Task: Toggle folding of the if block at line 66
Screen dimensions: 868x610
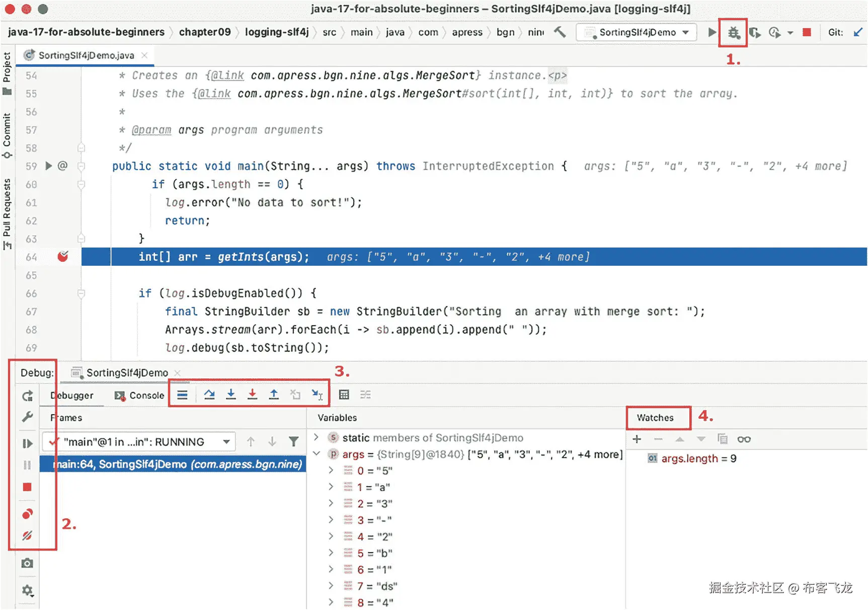Action: 81,293
